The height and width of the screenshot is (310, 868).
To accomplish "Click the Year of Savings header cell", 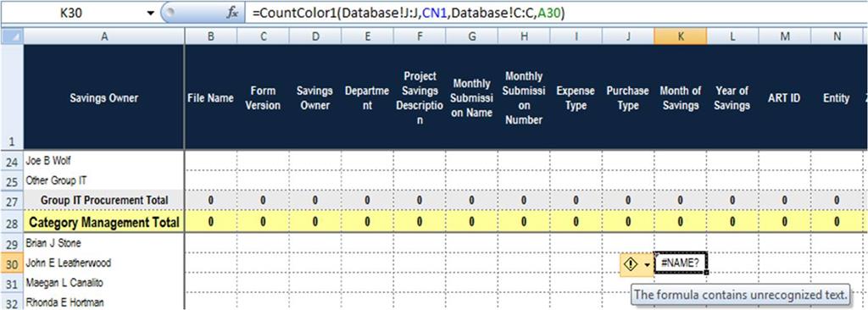I will click(732, 97).
